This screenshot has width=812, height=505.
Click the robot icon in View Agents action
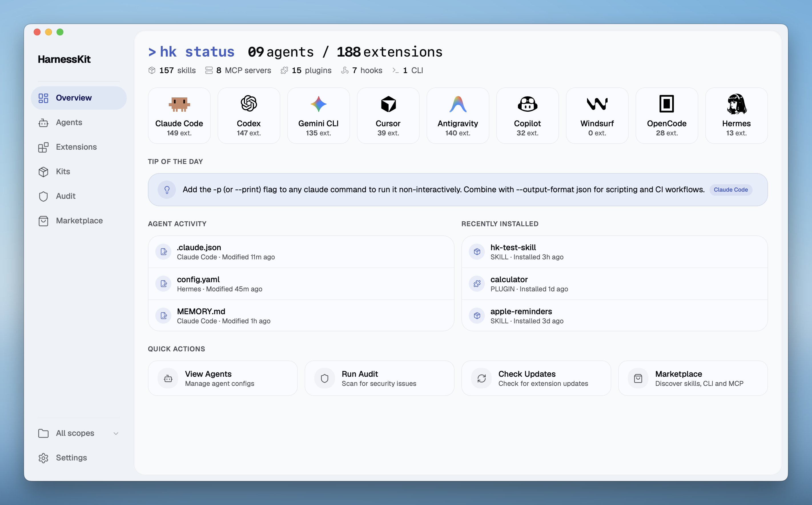(168, 378)
